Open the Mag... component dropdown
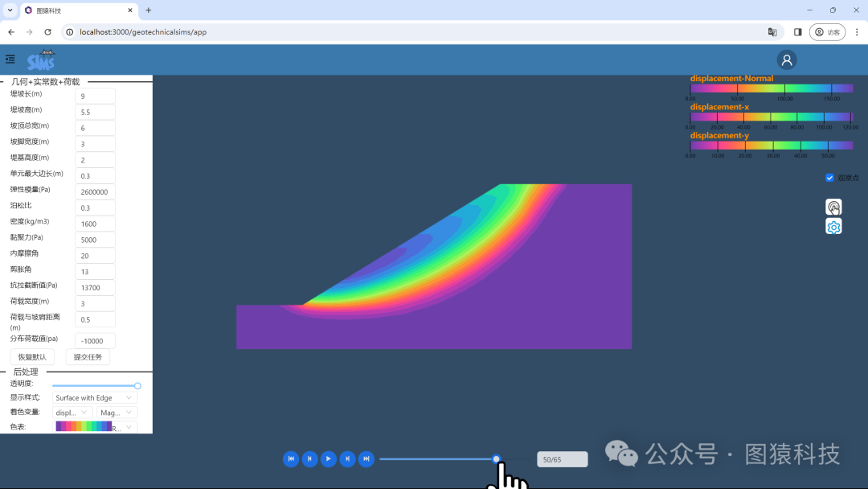The height and width of the screenshot is (489, 868). (x=117, y=413)
